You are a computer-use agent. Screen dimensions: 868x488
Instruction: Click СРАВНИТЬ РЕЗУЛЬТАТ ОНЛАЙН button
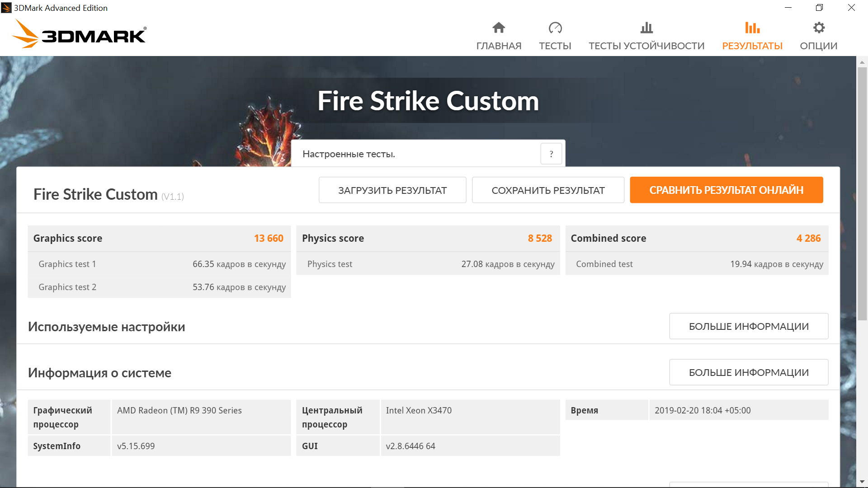tap(726, 190)
